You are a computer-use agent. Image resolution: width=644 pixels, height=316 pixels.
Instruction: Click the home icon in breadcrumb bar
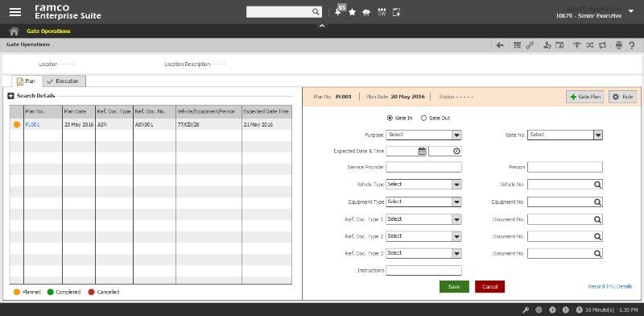(x=14, y=31)
